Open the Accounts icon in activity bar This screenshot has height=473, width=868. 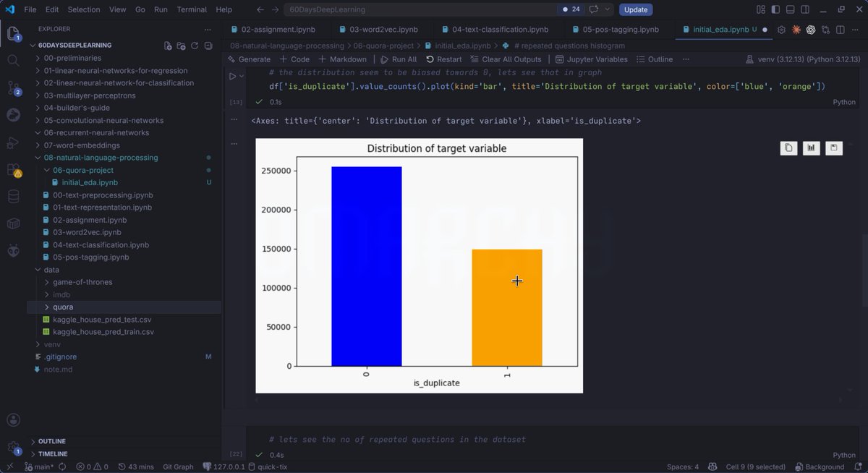[x=13, y=420]
